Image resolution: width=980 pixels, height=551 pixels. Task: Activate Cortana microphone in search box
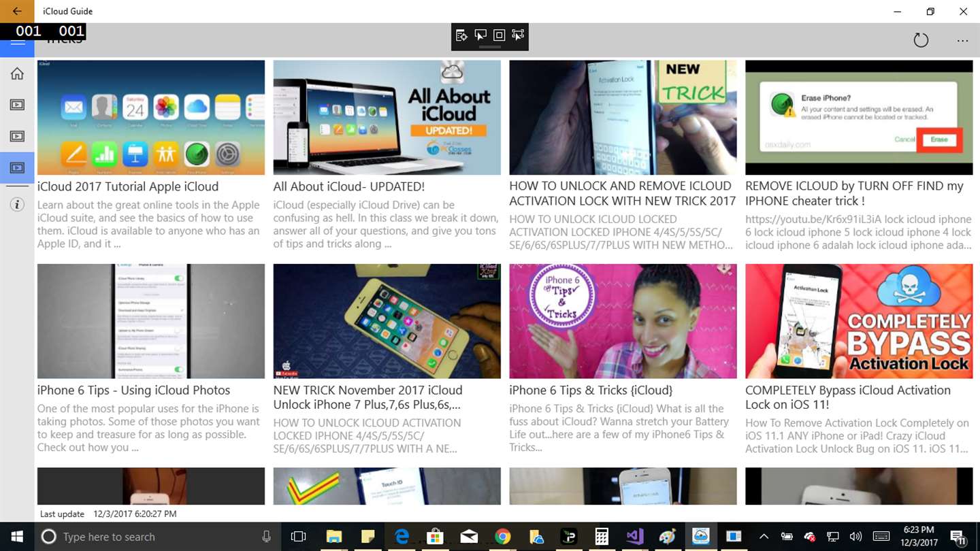coord(266,537)
